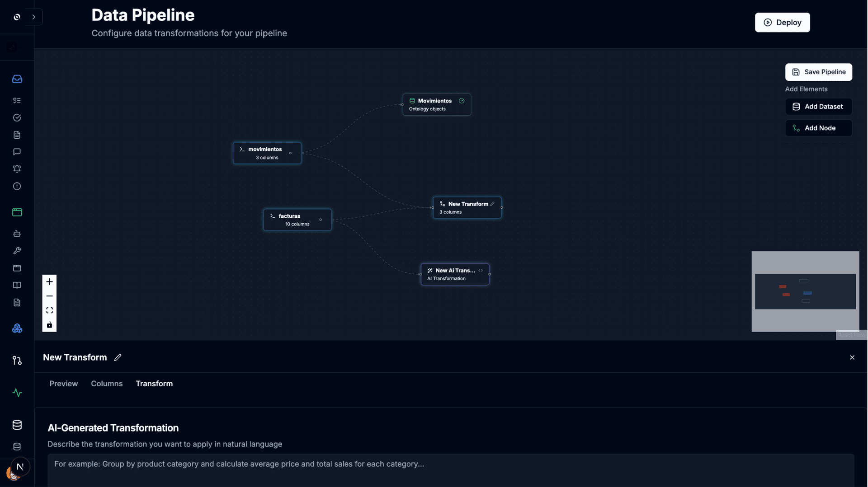
Task: Click the Deploy button
Action: point(783,22)
